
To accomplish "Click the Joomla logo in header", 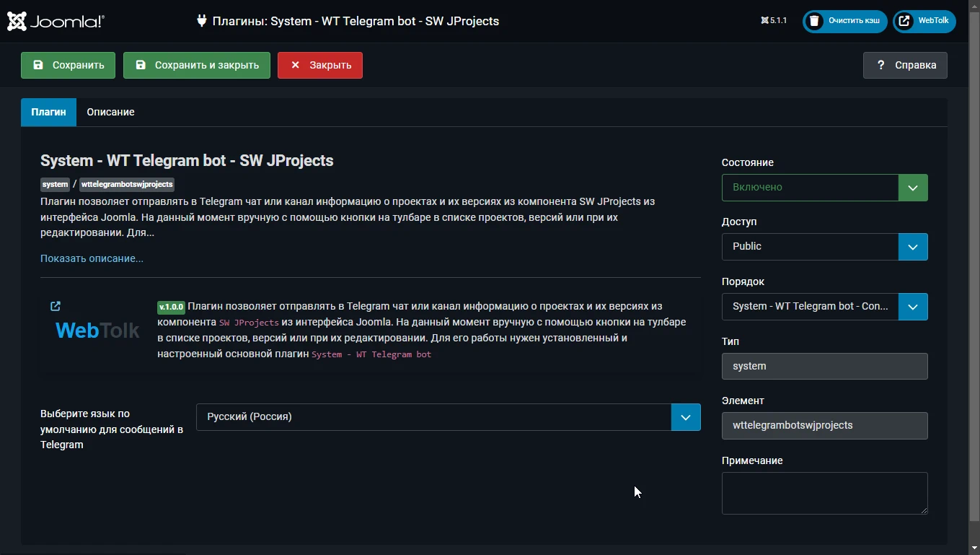I will pyautogui.click(x=56, y=22).
